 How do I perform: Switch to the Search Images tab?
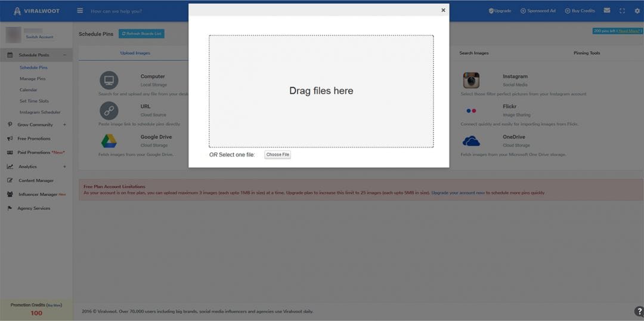point(474,53)
